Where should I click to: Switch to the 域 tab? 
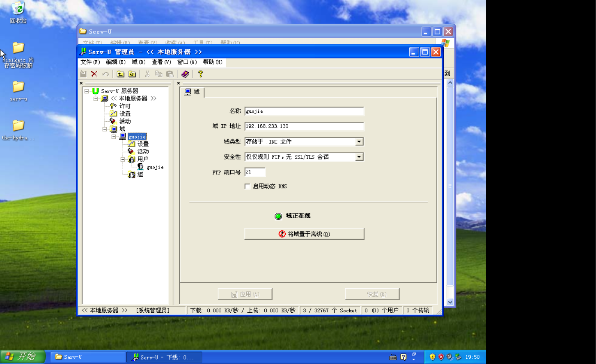[192, 92]
